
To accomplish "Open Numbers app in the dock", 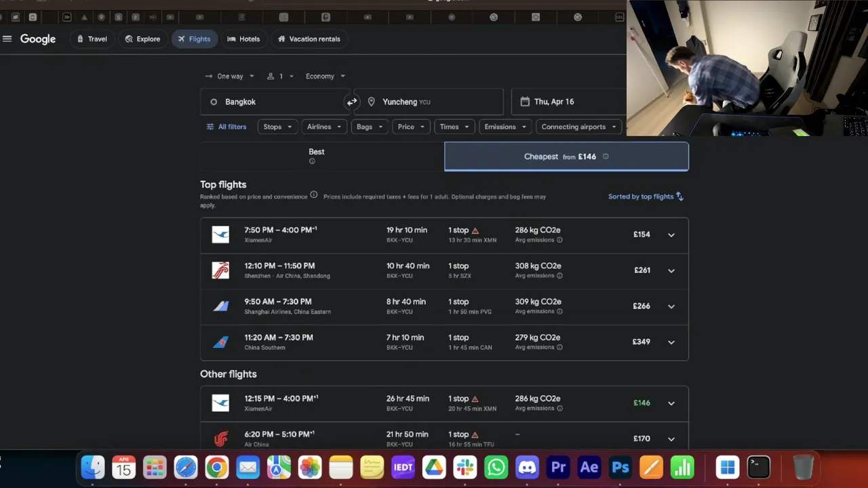I will coord(682,467).
